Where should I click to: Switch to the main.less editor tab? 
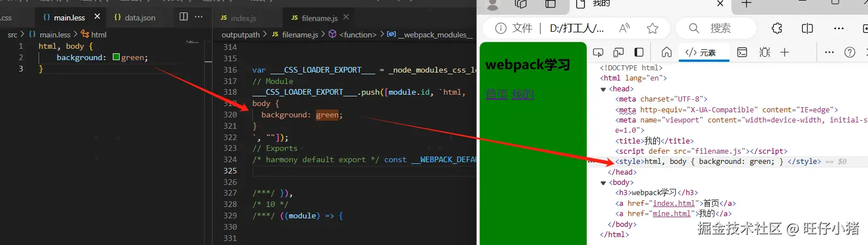pyautogui.click(x=69, y=18)
